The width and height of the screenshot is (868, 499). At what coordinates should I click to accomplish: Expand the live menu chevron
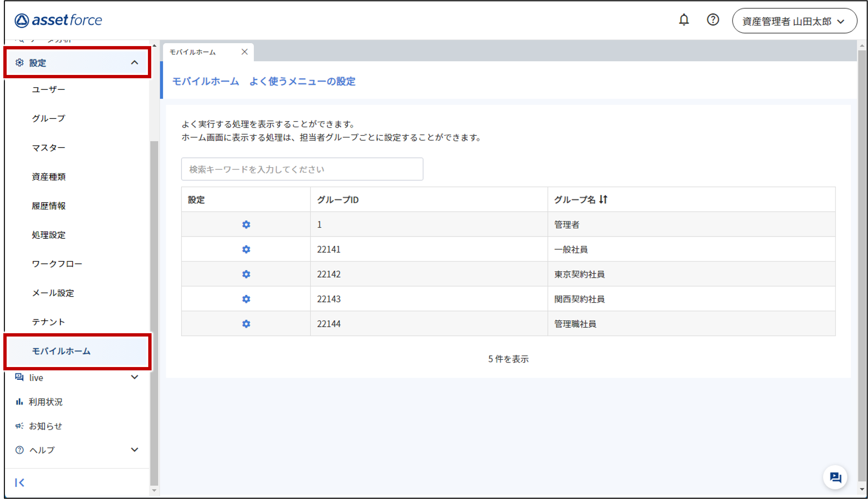point(135,377)
